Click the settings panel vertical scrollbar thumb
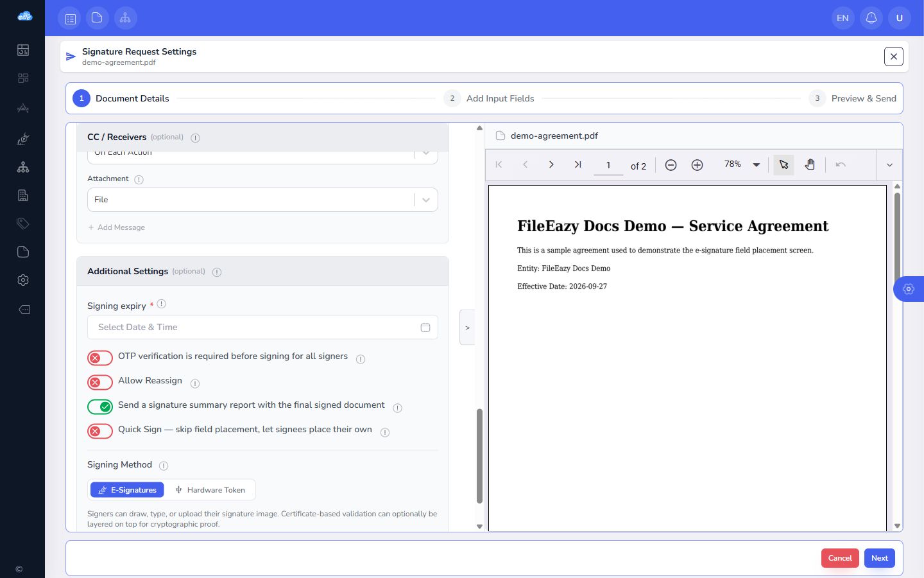This screenshot has height=578, width=924. (x=479, y=456)
